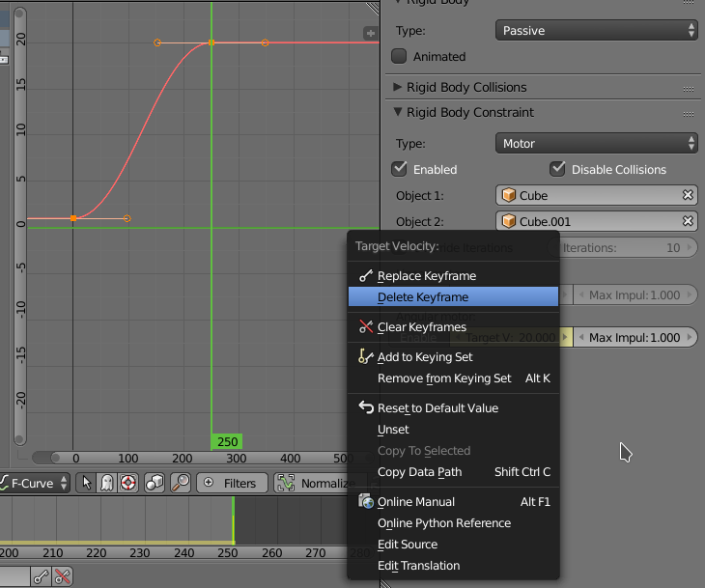The image size is (705, 588).
Task: Toggle the Enabled checkbox for constraint
Action: pyautogui.click(x=399, y=169)
